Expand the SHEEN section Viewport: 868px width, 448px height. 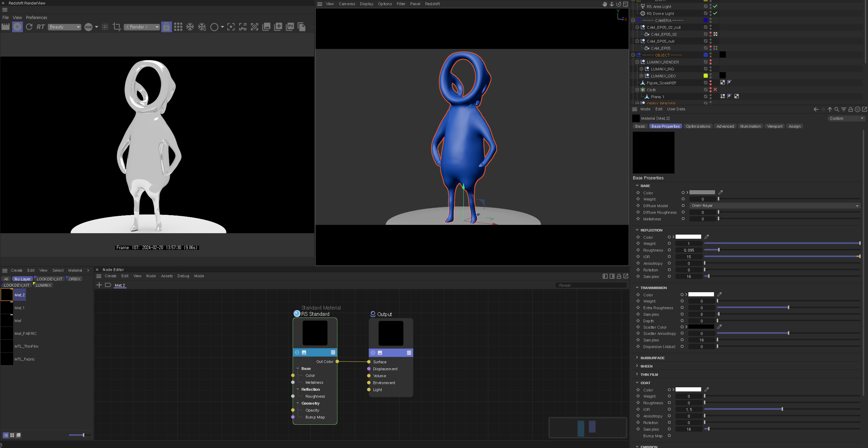click(x=637, y=366)
